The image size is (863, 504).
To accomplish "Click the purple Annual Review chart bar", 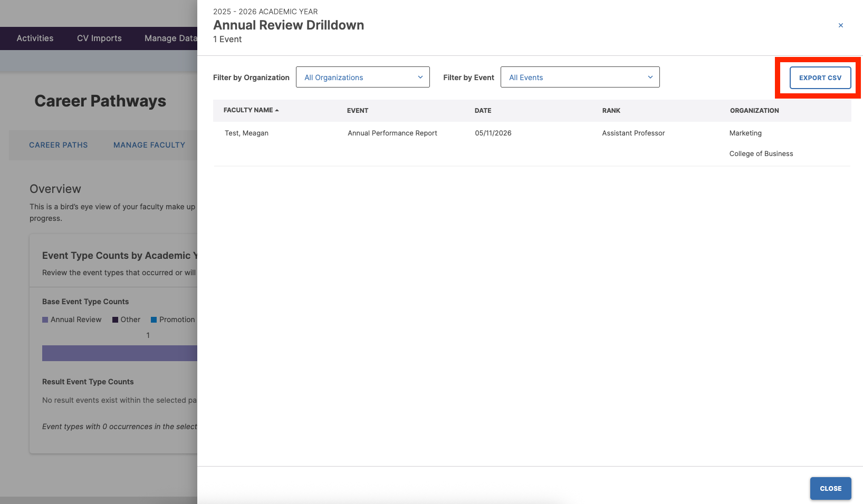I will point(120,353).
